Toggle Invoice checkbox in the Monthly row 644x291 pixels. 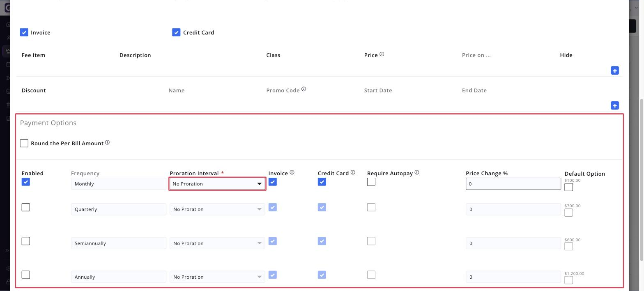tap(273, 181)
